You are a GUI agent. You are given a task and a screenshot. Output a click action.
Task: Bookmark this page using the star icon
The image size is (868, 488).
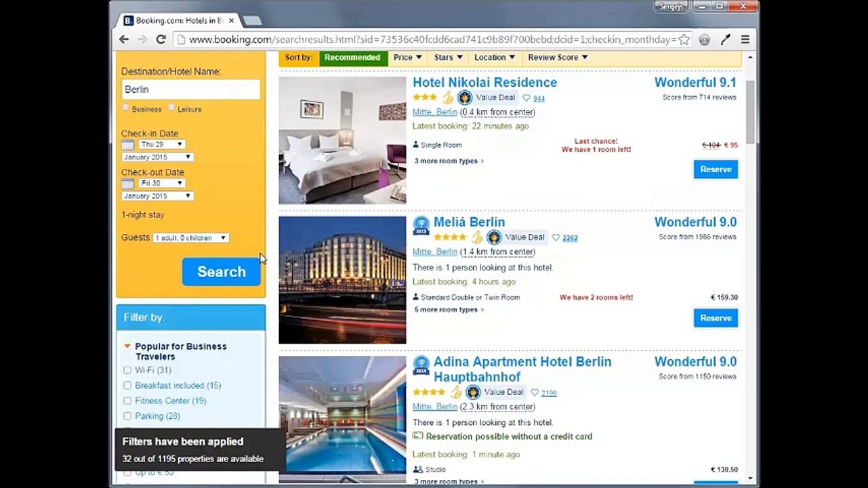tap(684, 39)
